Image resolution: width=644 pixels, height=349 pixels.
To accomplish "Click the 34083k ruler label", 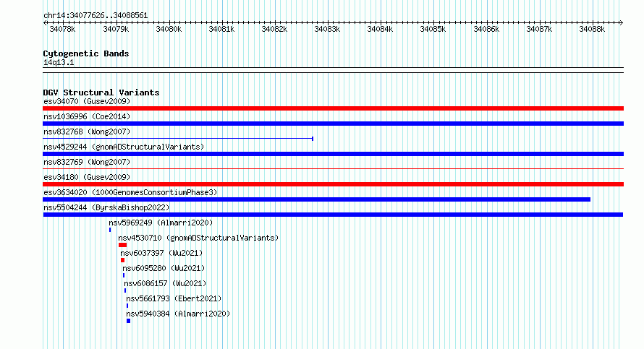I will [x=327, y=30].
